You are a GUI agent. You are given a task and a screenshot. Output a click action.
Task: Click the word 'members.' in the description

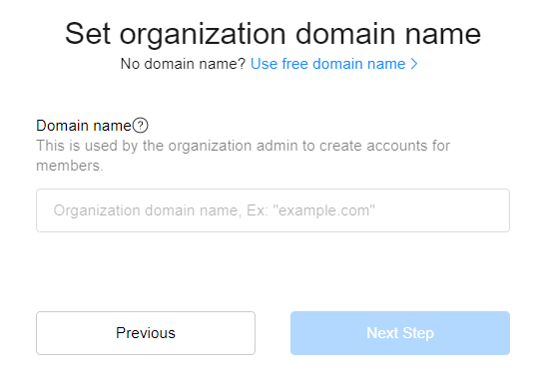(x=70, y=166)
